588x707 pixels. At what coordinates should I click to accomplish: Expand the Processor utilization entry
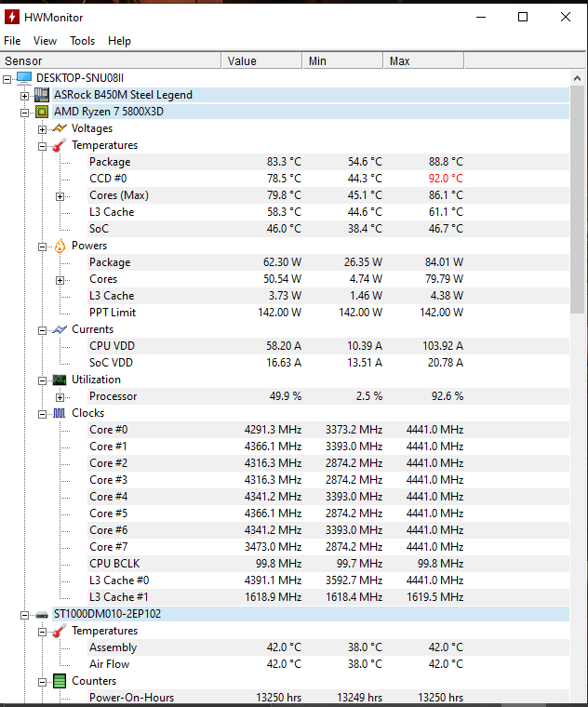(x=60, y=397)
